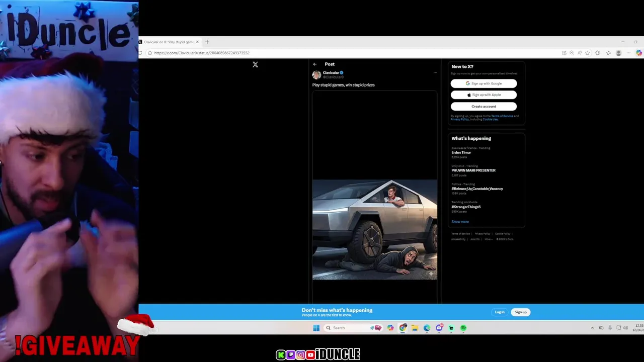Click the verified badge next to Clavicular

coord(342,73)
